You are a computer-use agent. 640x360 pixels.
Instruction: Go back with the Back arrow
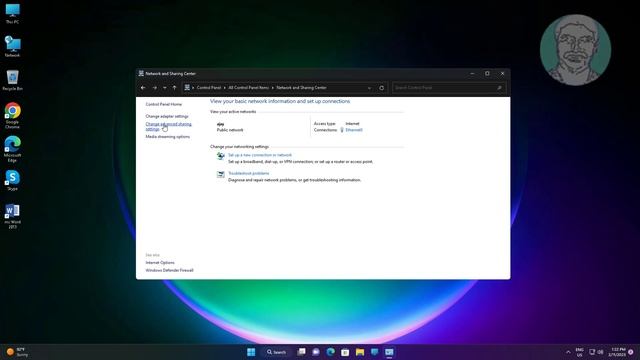point(143,88)
